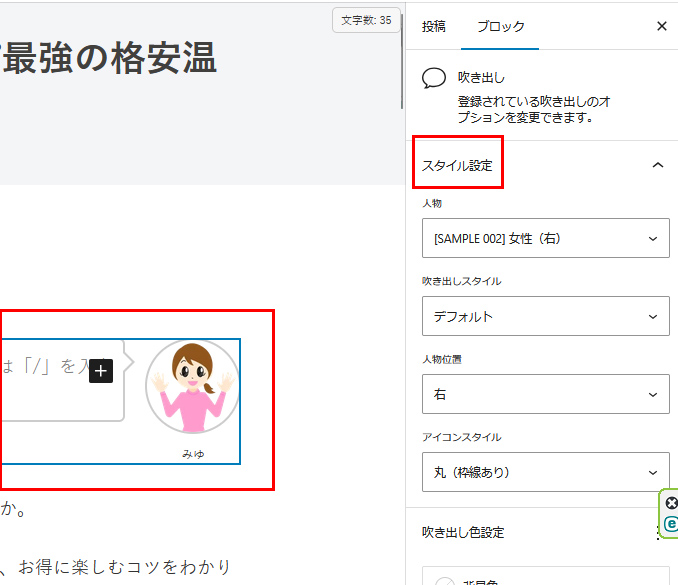Close the settings sidebar with X
The image size is (678, 585).
tap(661, 26)
